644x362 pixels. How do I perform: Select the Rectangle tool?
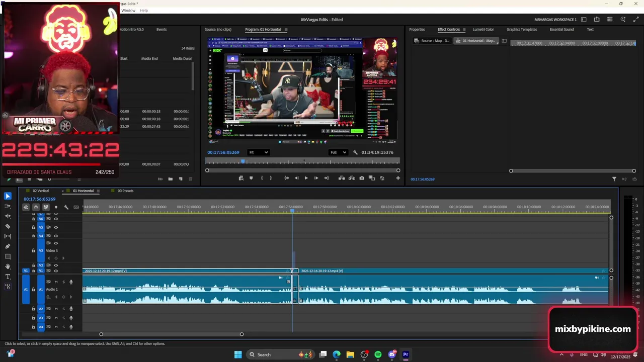(x=8, y=256)
